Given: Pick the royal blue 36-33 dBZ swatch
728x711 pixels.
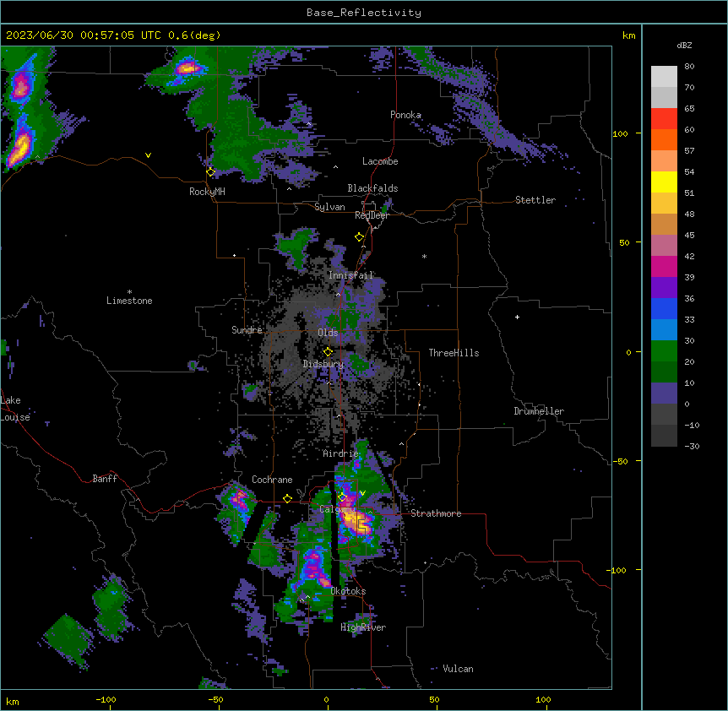Looking at the screenshot, I should 664,308.
